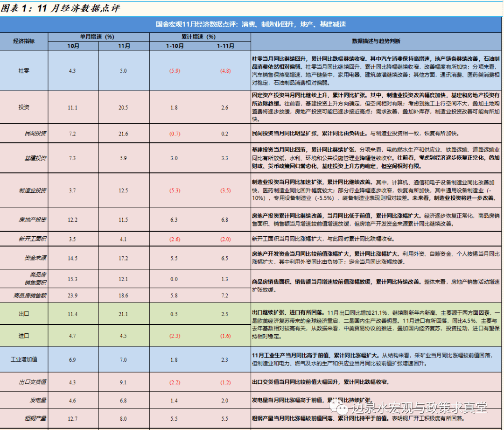Select value 20.5 in the 投资 row
This screenshot has width=504, height=430.
pos(123,108)
